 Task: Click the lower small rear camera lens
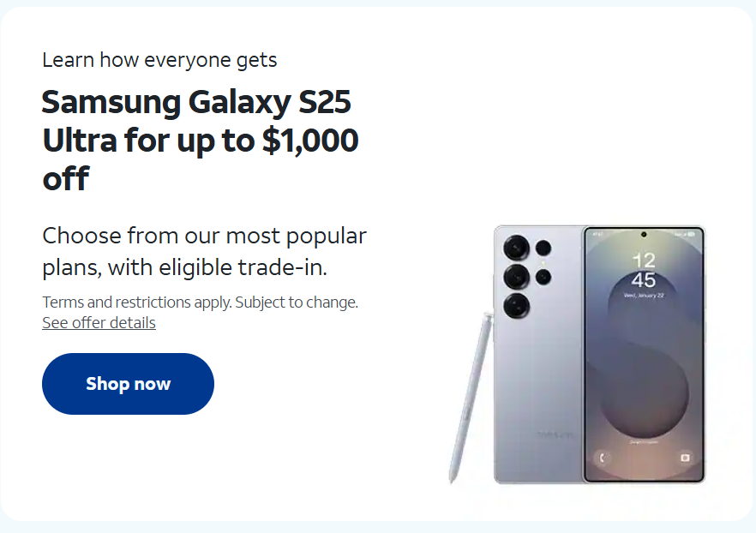pos(543,277)
